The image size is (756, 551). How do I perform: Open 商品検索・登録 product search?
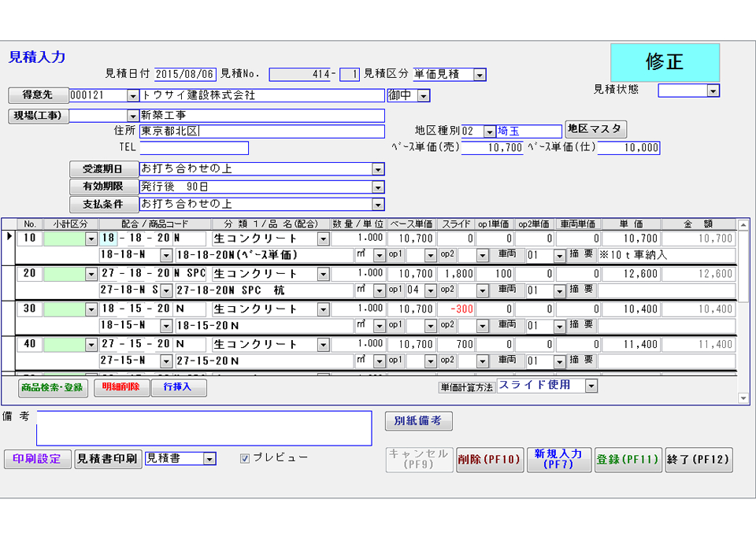click(54, 387)
